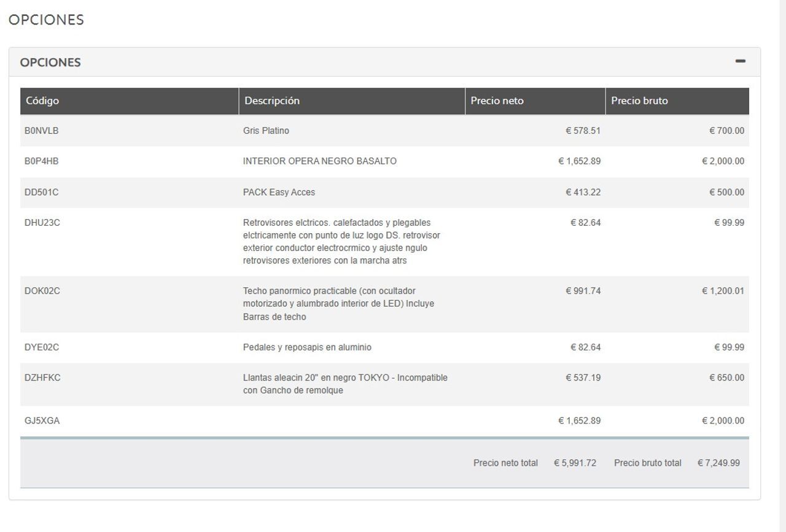Select Techo panormico practicable description
786x532 pixels.
click(x=338, y=304)
